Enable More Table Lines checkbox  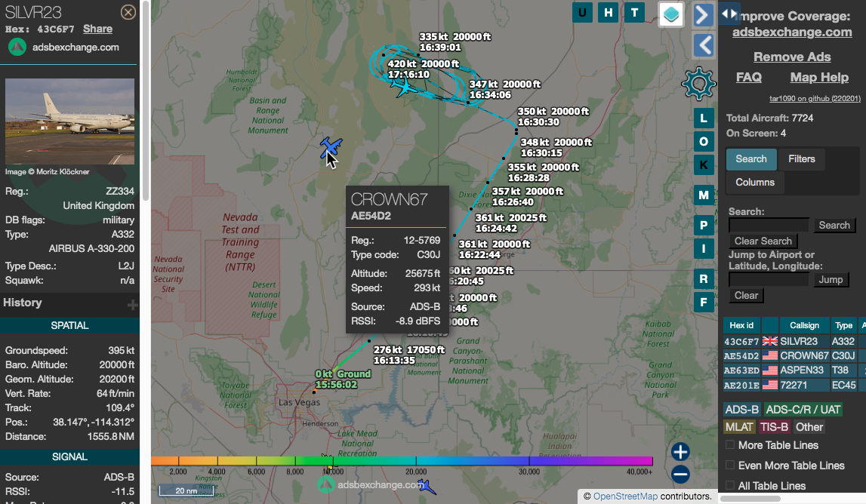point(730,445)
